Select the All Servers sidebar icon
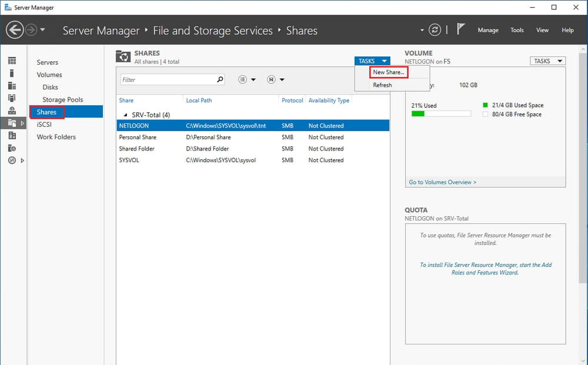This screenshot has width=588, height=365. [x=12, y=86]
